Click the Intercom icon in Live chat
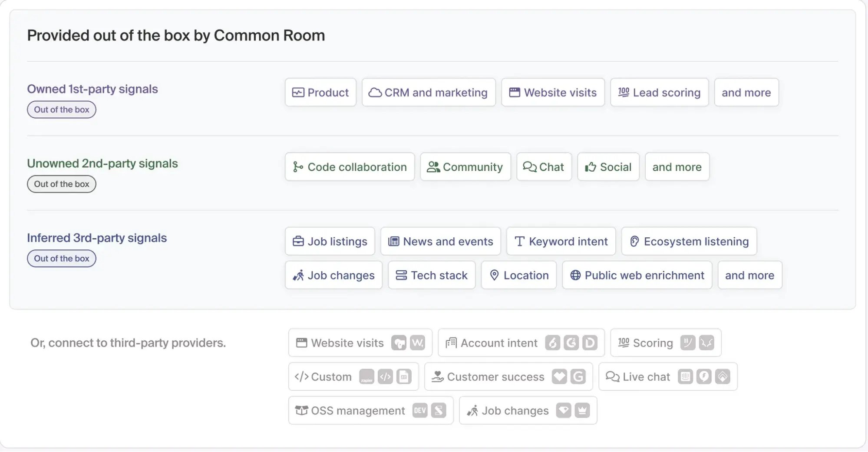 [685, 377]
